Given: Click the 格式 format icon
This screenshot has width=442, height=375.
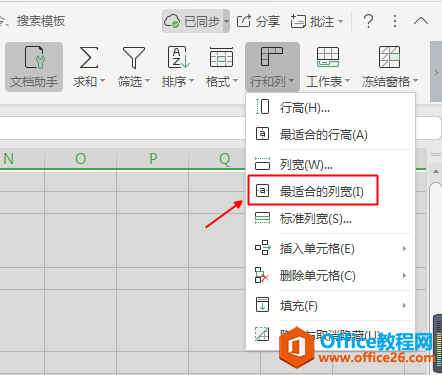Looking at the screenshot, I should [221, 58].
